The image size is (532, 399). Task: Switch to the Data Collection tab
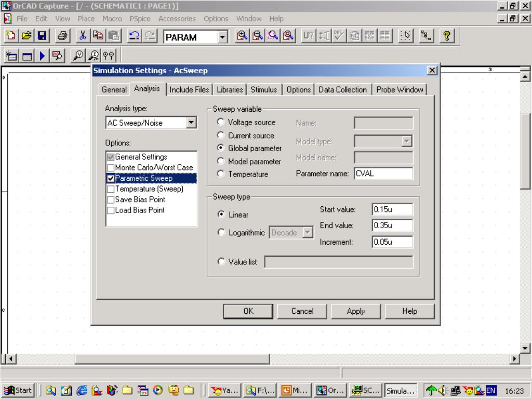(x=342, y=89)
